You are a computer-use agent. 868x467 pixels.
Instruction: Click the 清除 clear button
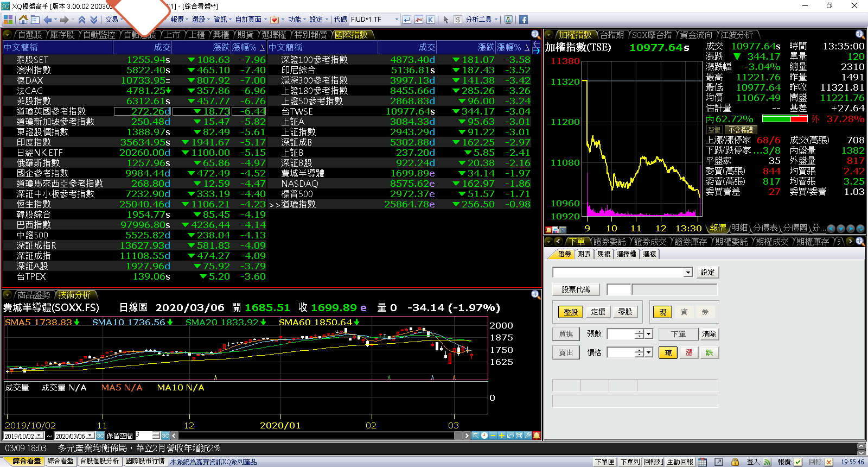(x=709, y=334)
